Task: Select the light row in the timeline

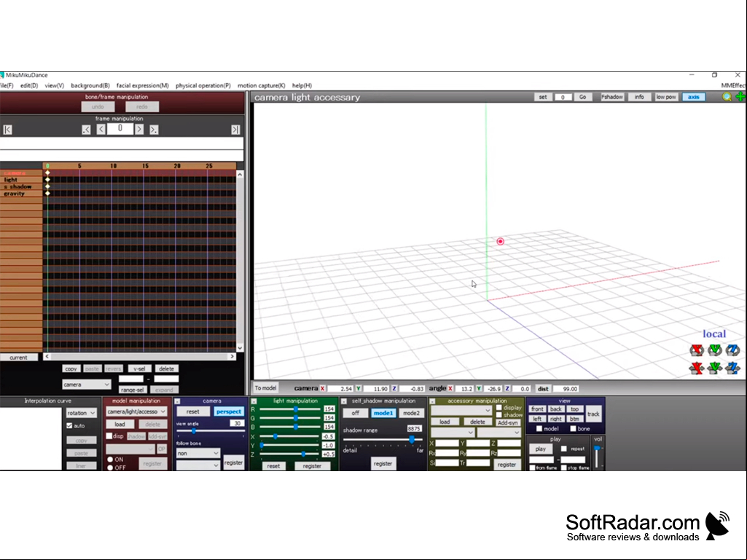Action: click(x=21, y=180)
